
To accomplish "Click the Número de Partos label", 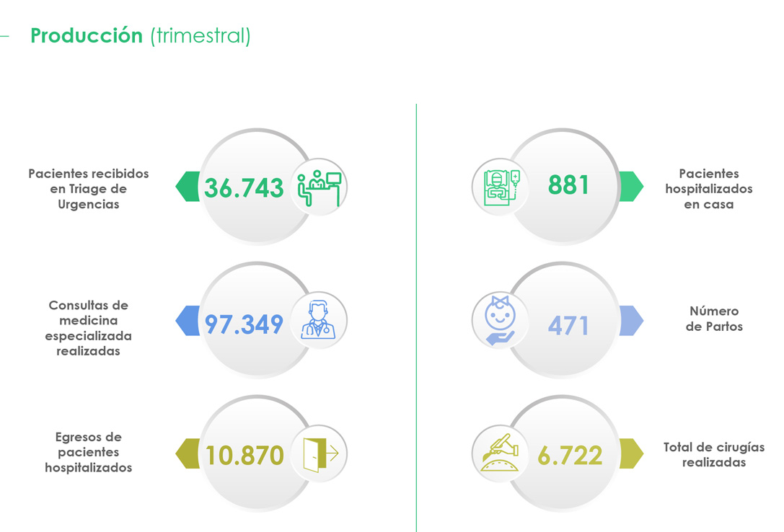I will click(x=714, y=319).
